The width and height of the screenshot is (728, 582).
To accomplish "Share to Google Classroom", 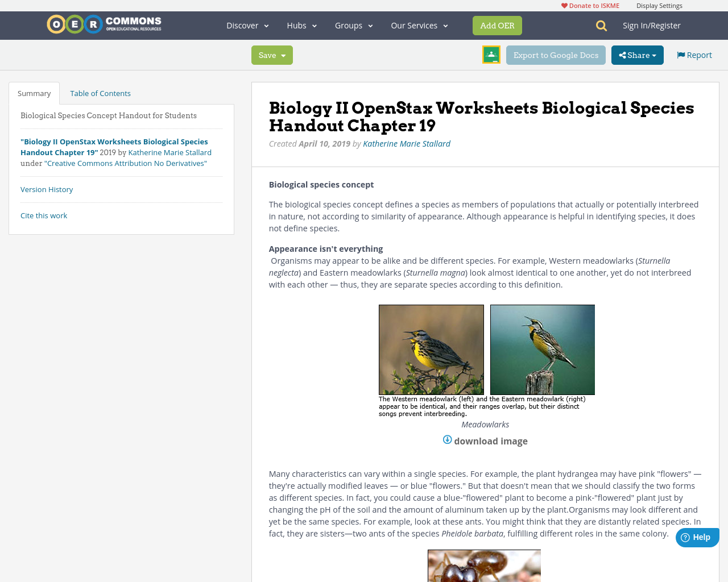I will tap(490, 54).
